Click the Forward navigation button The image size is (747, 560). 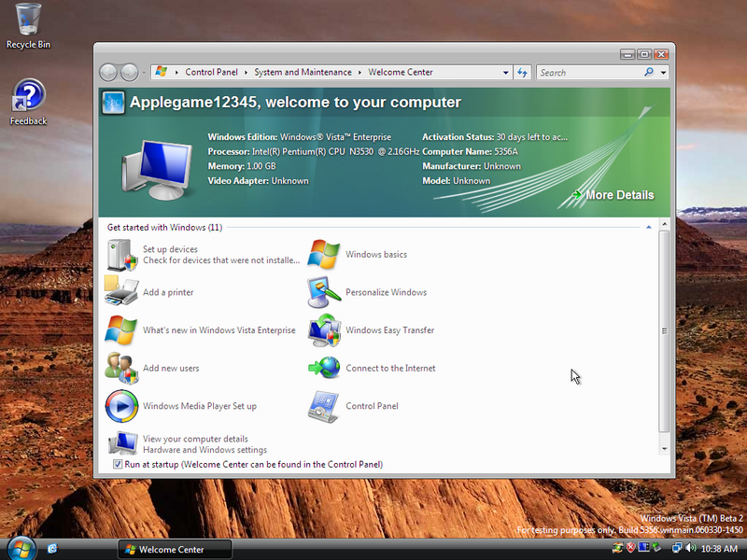point(129,73)
